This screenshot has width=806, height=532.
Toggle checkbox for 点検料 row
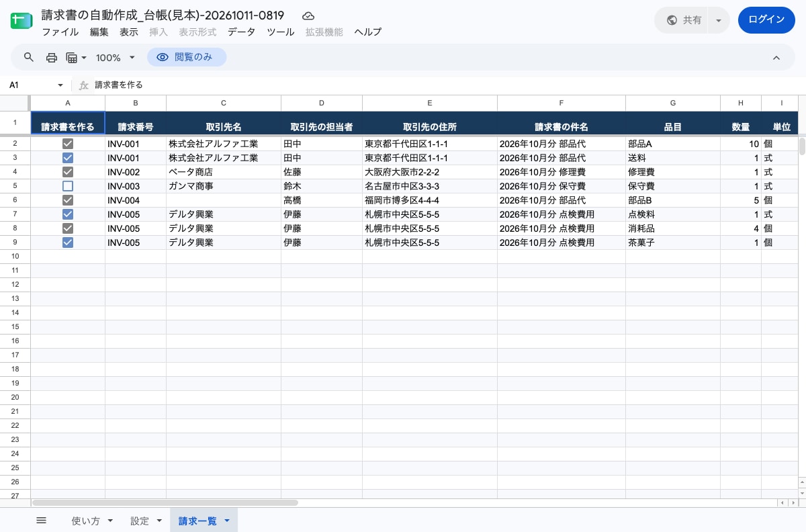tap(68, 214)
